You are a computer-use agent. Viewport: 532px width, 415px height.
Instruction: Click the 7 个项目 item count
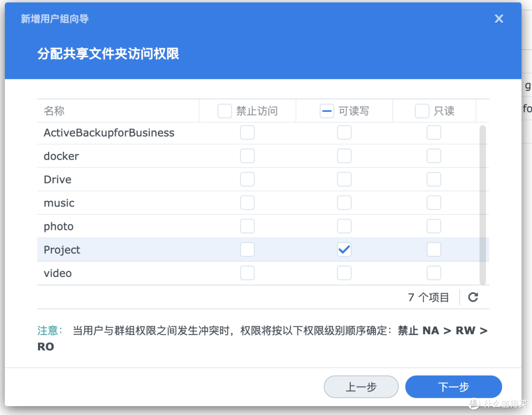(429, 297)
